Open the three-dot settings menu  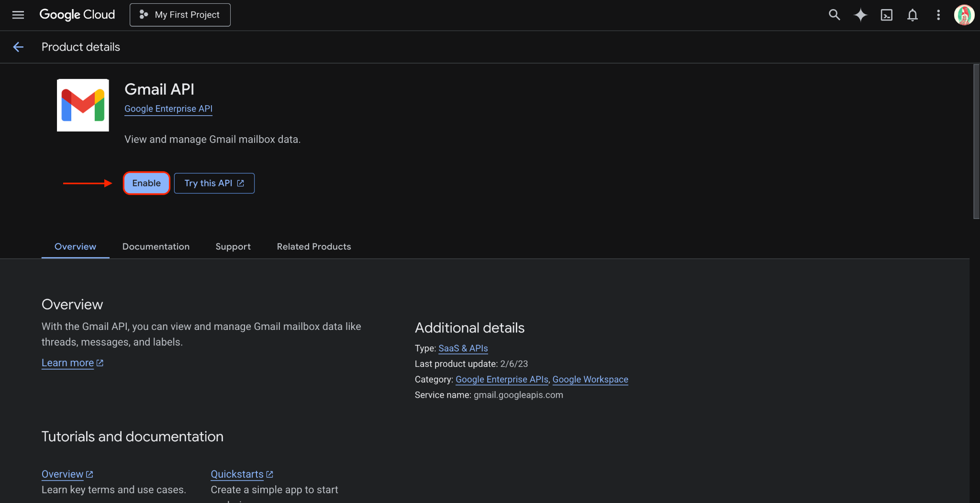[938, 15]
